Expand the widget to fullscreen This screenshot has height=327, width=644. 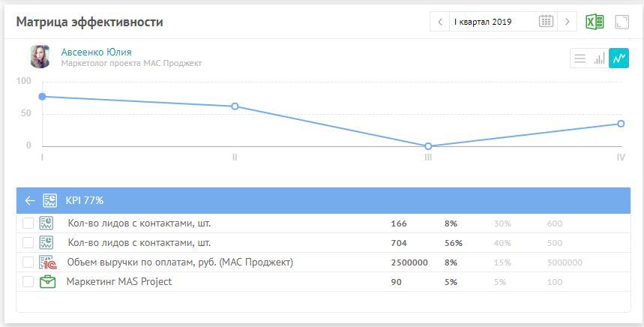[x=622, y=22]
